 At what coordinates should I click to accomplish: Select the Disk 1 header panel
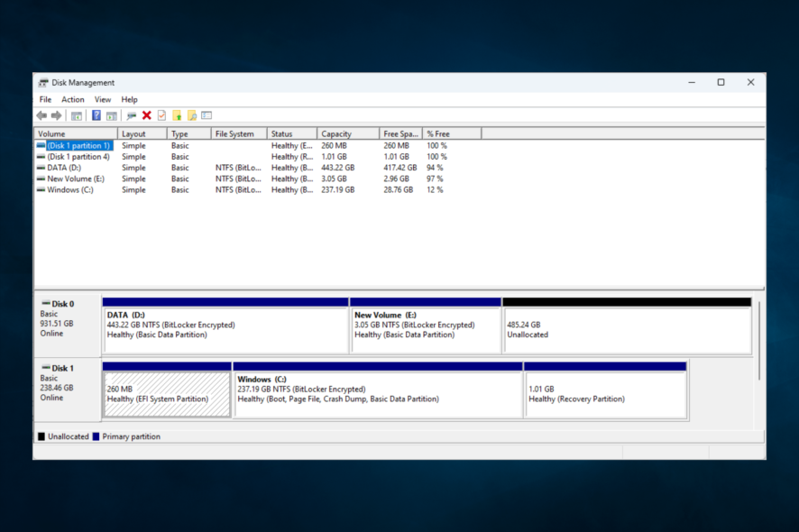coord(68,390)
